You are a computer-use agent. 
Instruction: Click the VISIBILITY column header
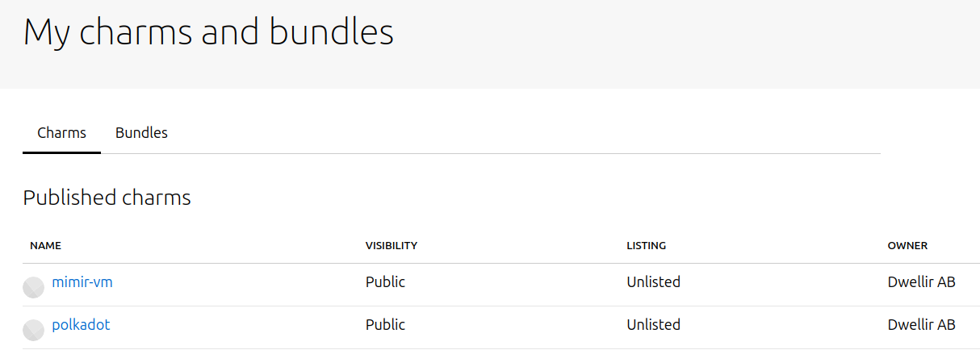coord(391,246)
